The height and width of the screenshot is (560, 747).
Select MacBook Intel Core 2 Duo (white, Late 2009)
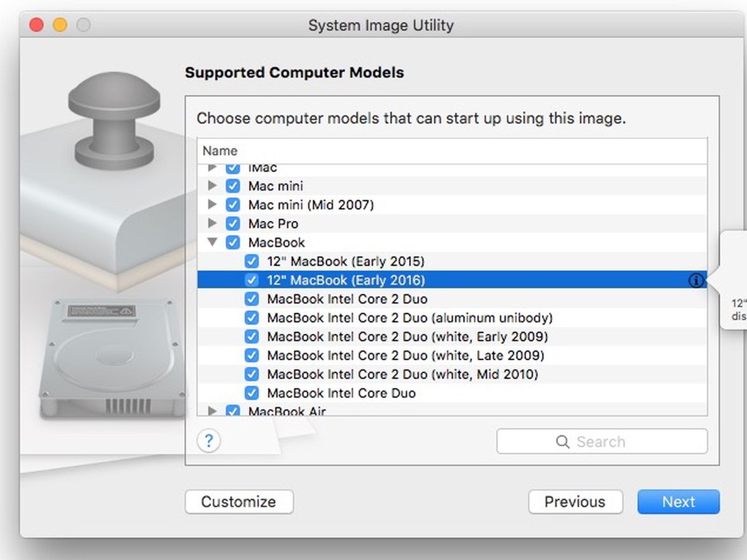pos(405,356)
